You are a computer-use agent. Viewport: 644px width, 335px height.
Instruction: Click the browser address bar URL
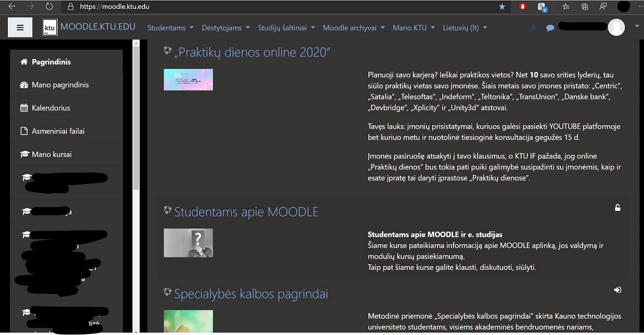click(x=114, y=7)
